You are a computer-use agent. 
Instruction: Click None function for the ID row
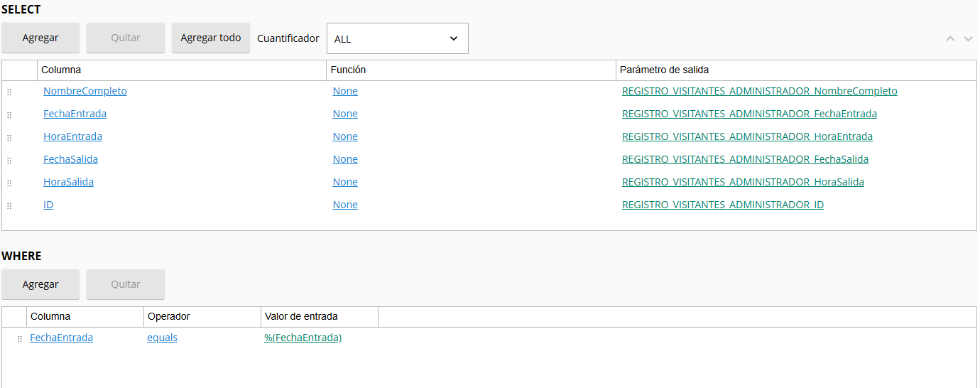(x=345, y=205)
